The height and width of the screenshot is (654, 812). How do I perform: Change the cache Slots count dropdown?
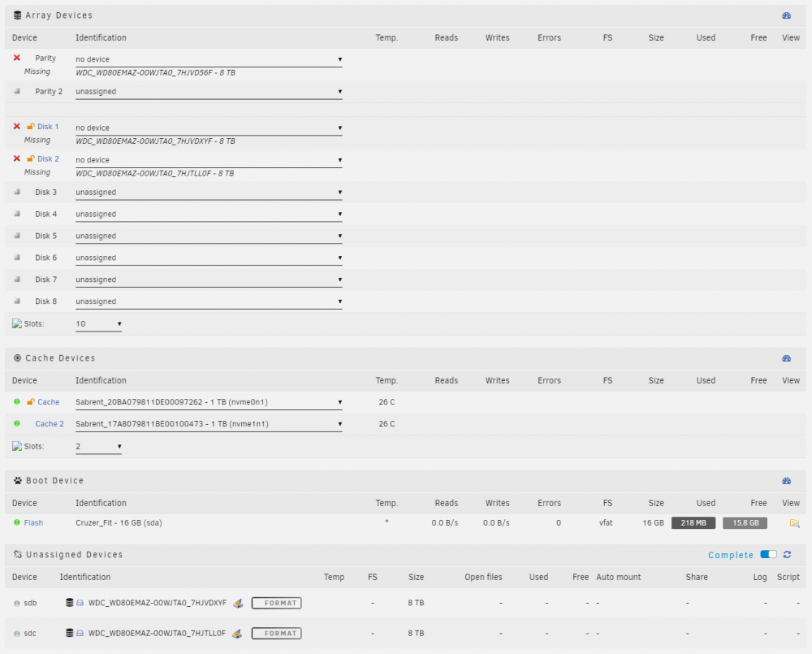point(98,447)
